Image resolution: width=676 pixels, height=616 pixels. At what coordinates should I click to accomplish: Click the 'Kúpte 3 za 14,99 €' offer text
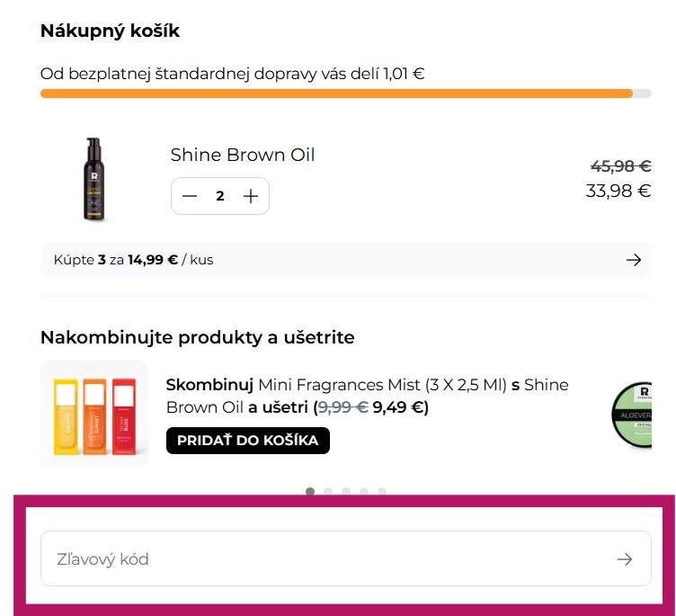127,260
